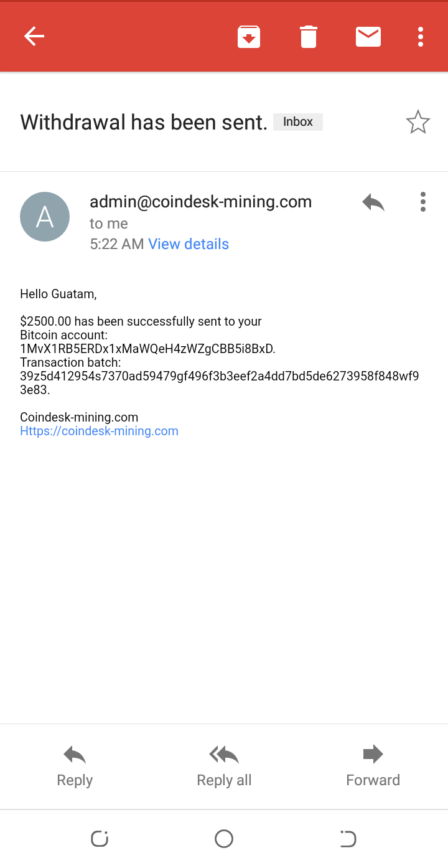448x868 pixels.
Task: Reply using the arrow beside sender
Action: tap(373, 202)
